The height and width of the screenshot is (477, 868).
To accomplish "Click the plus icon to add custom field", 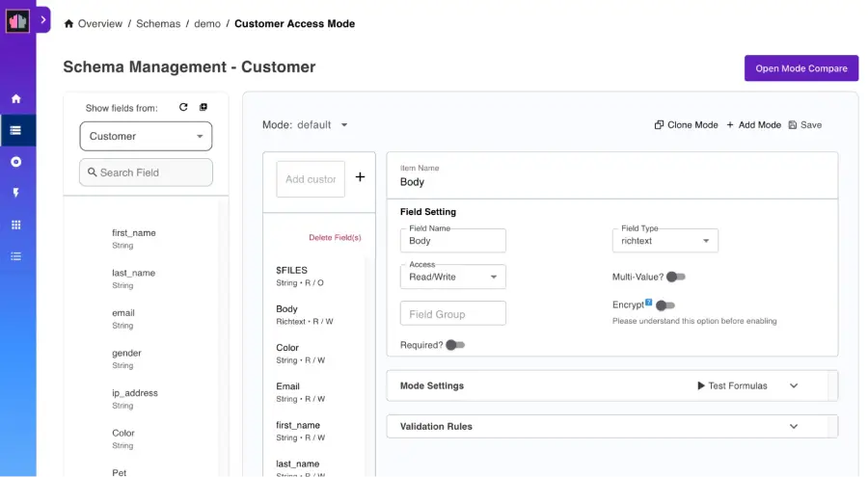I will pyautogui.click(x=360, y=176).
